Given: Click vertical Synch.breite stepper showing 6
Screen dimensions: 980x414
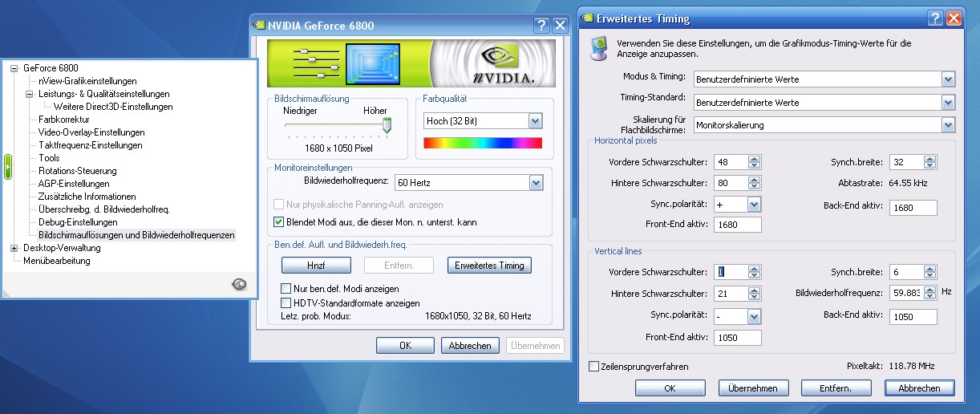Looking at the screenshot, I should pos(929,272).
